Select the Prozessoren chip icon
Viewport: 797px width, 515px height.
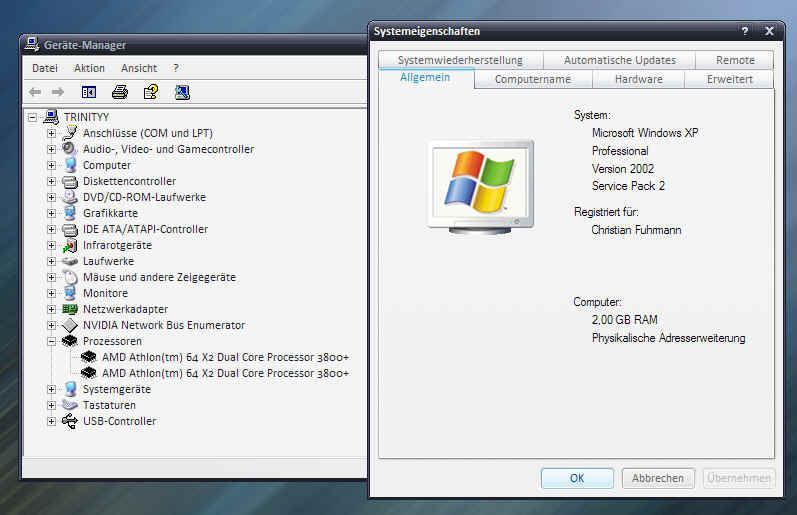click(70, 341)
